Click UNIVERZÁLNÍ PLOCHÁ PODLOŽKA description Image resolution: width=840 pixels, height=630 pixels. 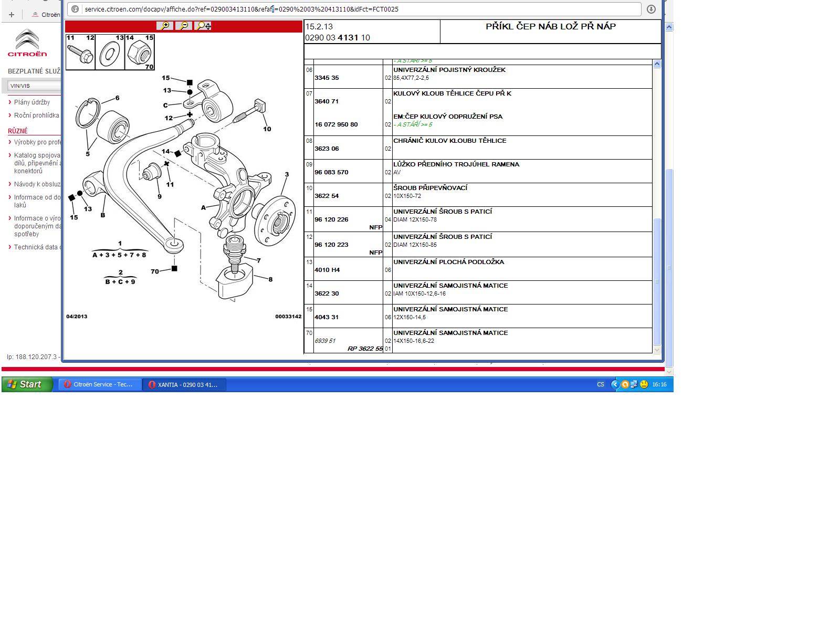point(448,262)
